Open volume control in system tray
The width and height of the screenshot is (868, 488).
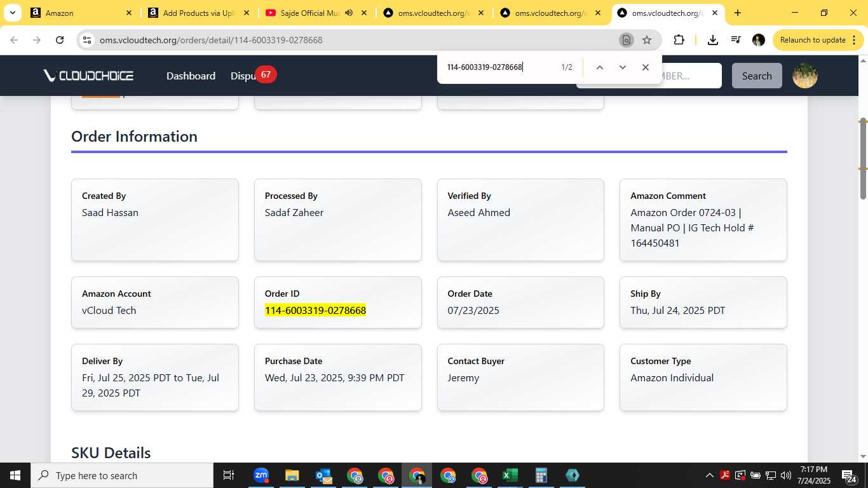(x=786, y=475)
